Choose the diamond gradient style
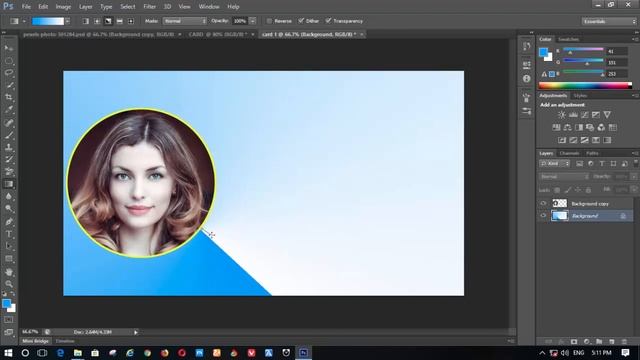 coord(131,21)
